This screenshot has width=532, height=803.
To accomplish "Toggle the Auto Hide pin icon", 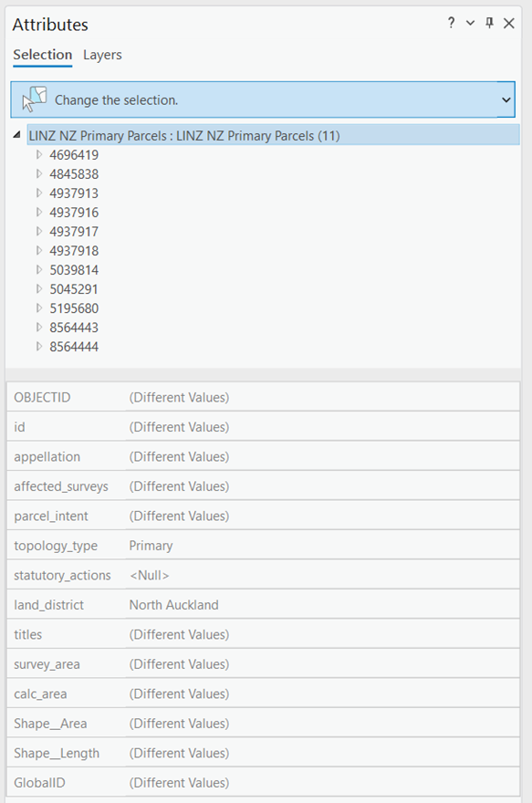I will (489, 23).
